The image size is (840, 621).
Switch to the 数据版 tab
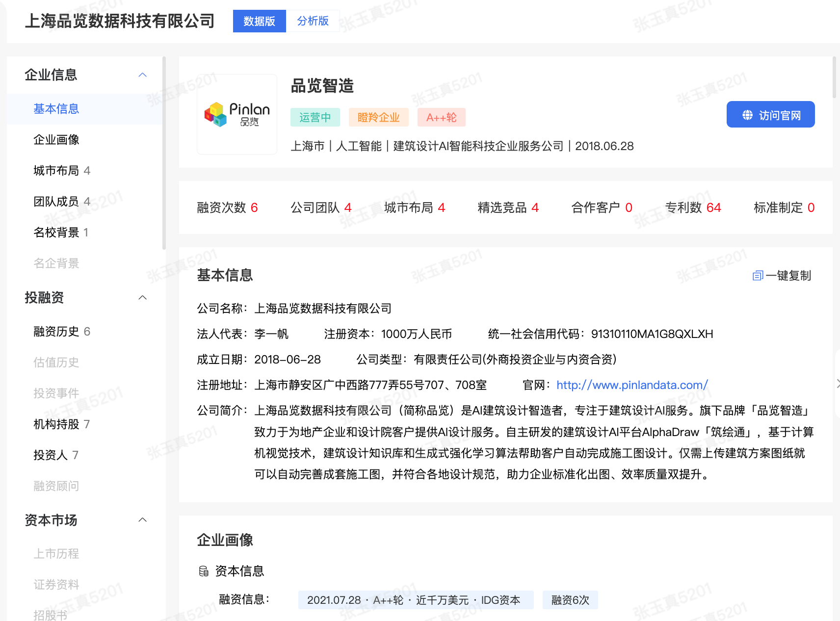[259, 21]
